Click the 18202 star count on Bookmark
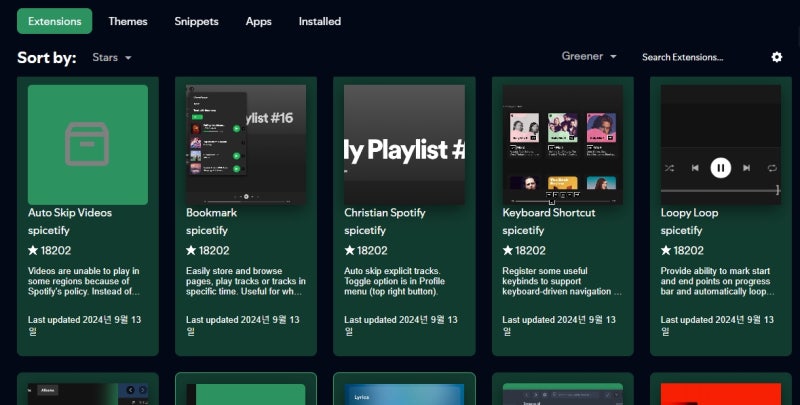The height and width of the screenshot is (405, 800). click(x=214, y=250)
